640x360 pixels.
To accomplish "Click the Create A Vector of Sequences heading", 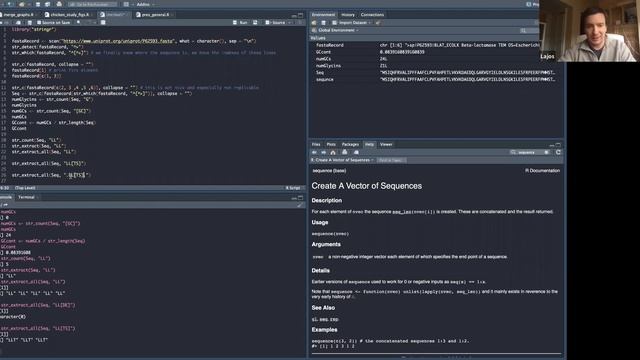I will click(367, 186).
